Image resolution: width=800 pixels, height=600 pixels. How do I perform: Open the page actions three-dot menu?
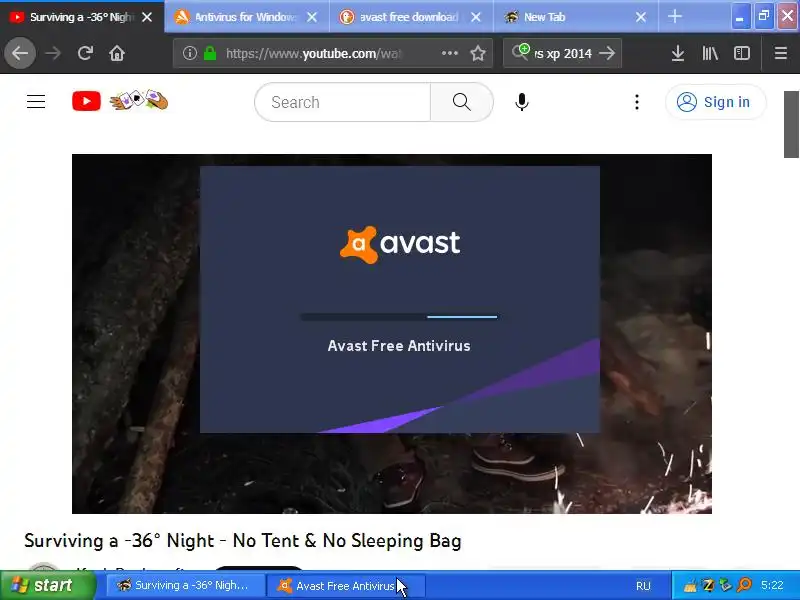pos(449,53)
